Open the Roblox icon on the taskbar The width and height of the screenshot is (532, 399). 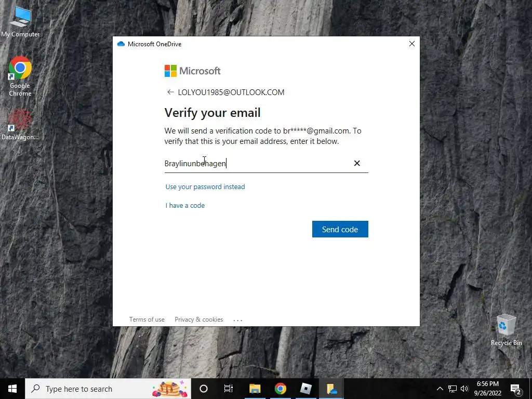[x=305, y=389]
